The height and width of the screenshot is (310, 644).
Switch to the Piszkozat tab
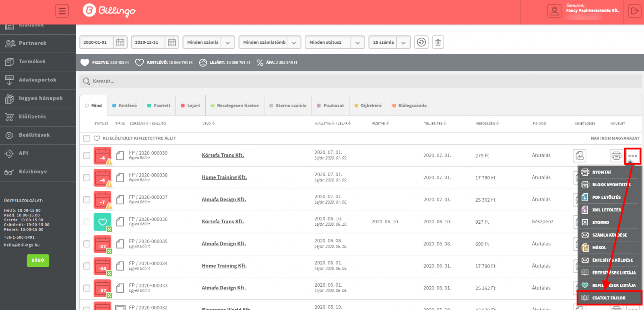[330, 106]
